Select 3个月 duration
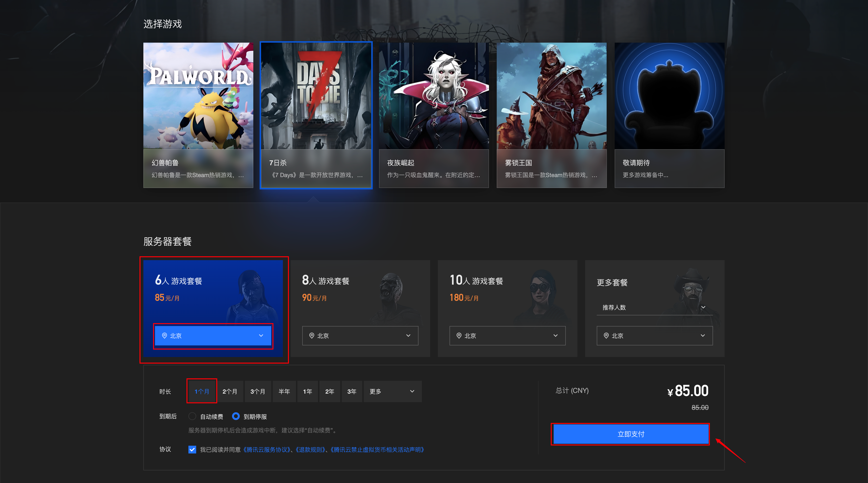 coord(258,391)
